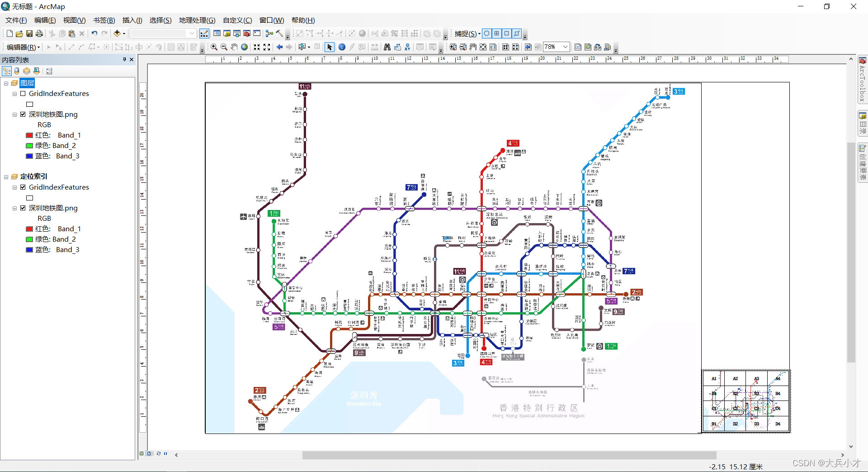Viewport: 868px width, 472px height.
Task: Pin the Table of Contents panel
Action: pos(124,59)
